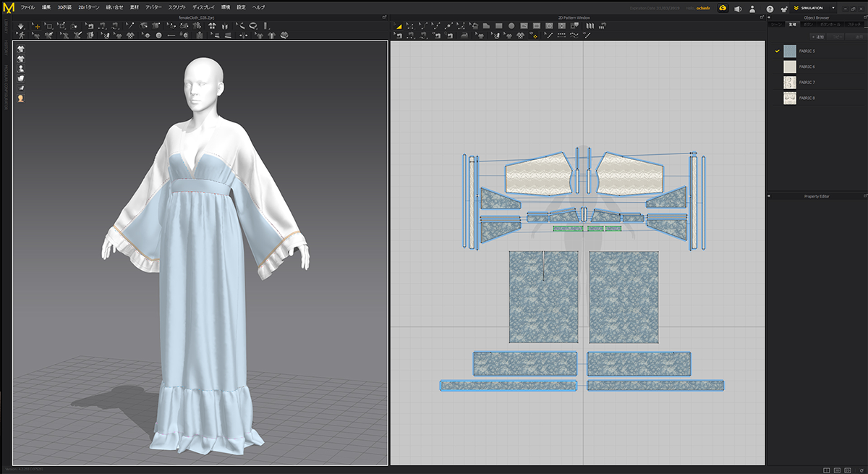The width and height of the screenshot is (868, 474).
Task: Click the last icon in the bottom-right status bar
Action: click(861, 469)
